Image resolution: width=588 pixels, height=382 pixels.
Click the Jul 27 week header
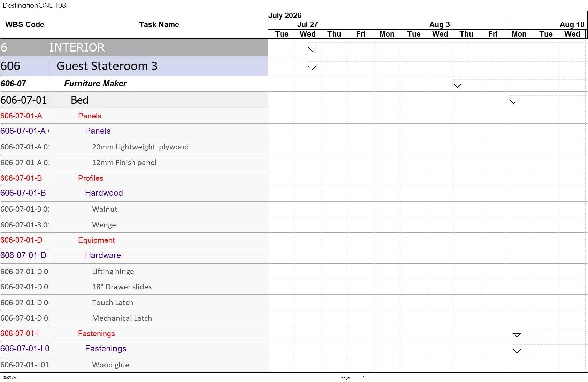point(307,24)
